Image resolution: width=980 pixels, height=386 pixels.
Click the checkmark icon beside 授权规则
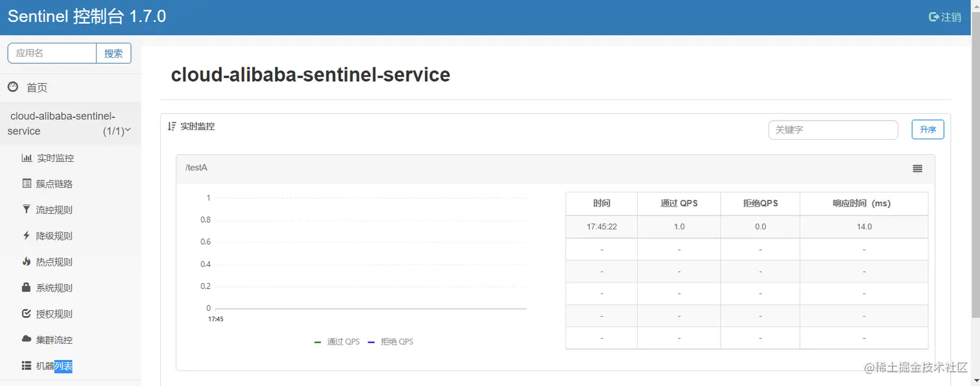27,313
